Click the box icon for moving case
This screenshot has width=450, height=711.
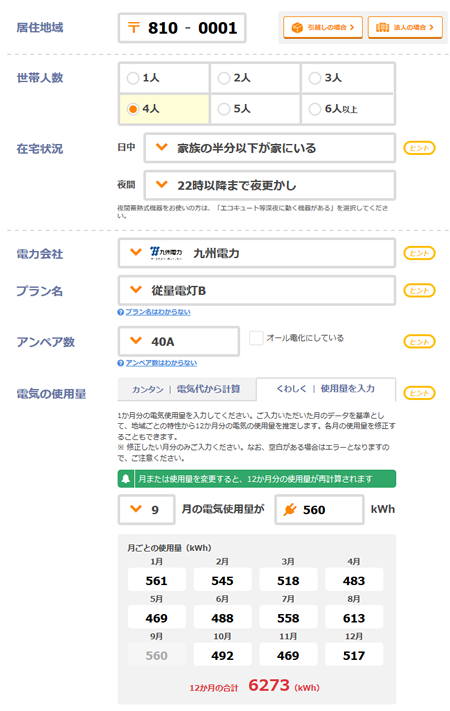click(x=297, y=28)
